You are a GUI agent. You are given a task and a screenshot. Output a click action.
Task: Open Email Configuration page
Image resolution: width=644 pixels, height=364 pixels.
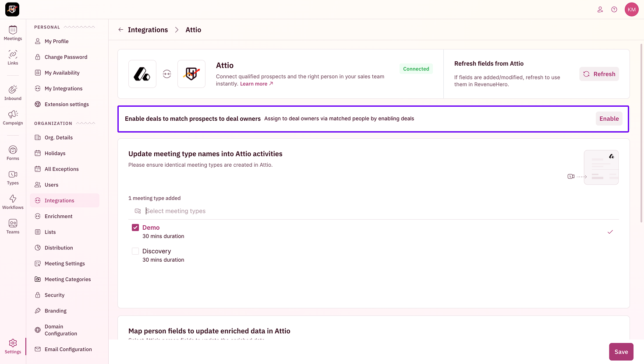pos(65,349)
